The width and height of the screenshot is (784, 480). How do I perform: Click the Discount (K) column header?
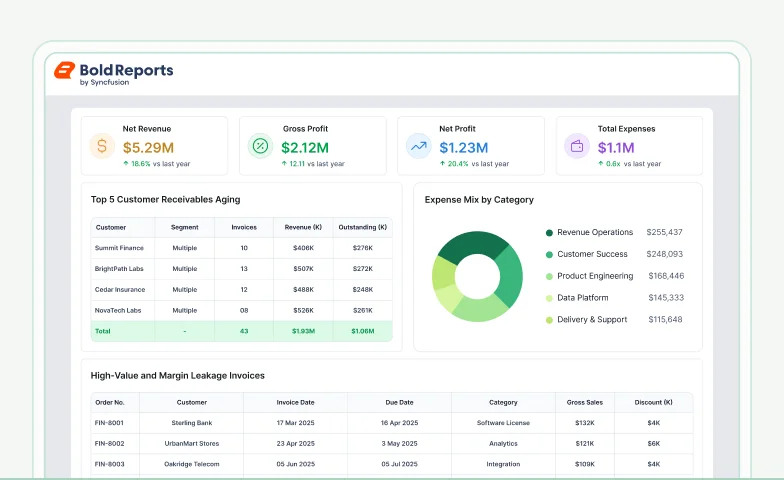[x=654, y=402]
